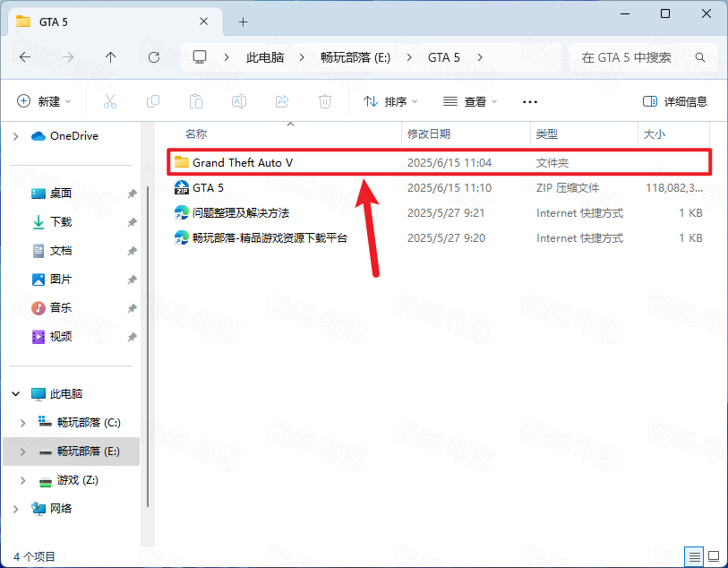
Task: Switch to large thumbnails view icon
Action: [x=714, y=556]
